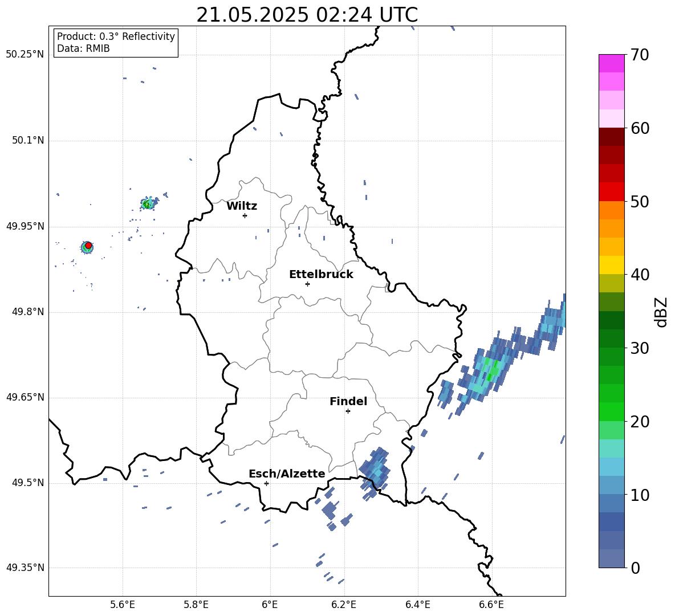Click the colorbar tick label 0
The image size is (675, 616).
(x=635, y=568)
